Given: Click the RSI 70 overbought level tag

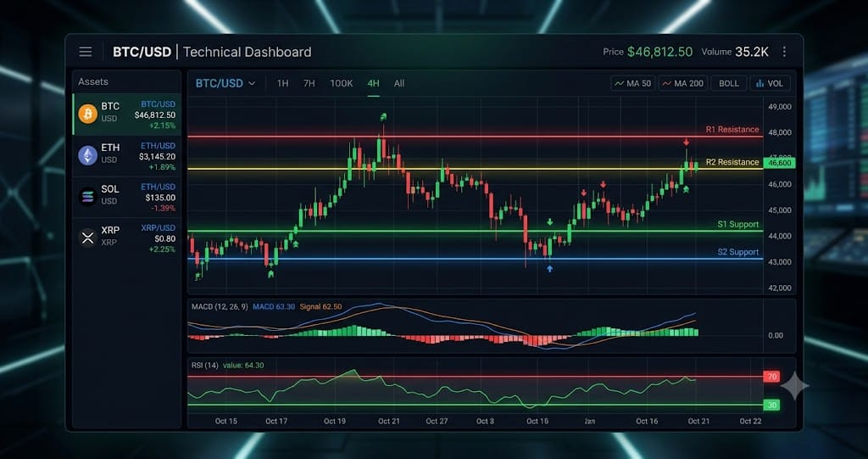Looking at the screenshot, I should [x=771, y=377].
